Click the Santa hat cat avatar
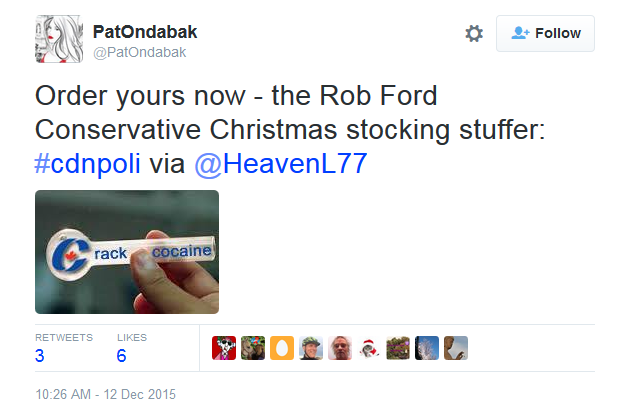The height and width of the screenshot is (410, 623). pyautogui.click(x=369, y=347)
